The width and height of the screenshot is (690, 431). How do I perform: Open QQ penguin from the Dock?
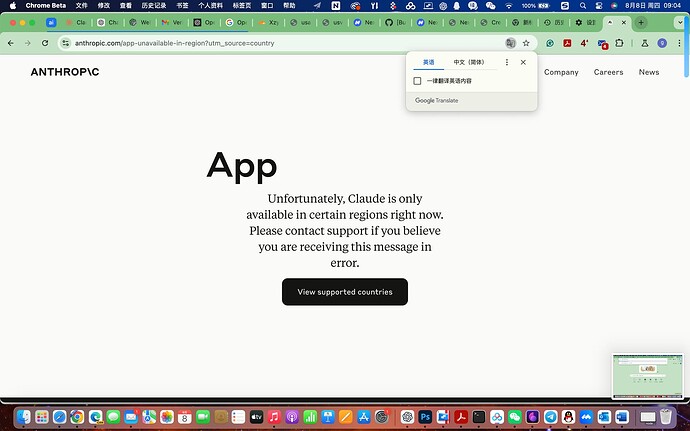569,416
